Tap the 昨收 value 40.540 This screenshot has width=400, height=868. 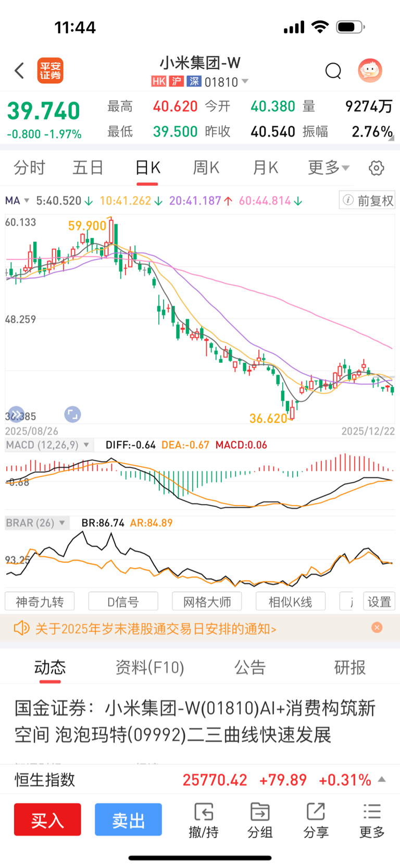pos(273,131)
